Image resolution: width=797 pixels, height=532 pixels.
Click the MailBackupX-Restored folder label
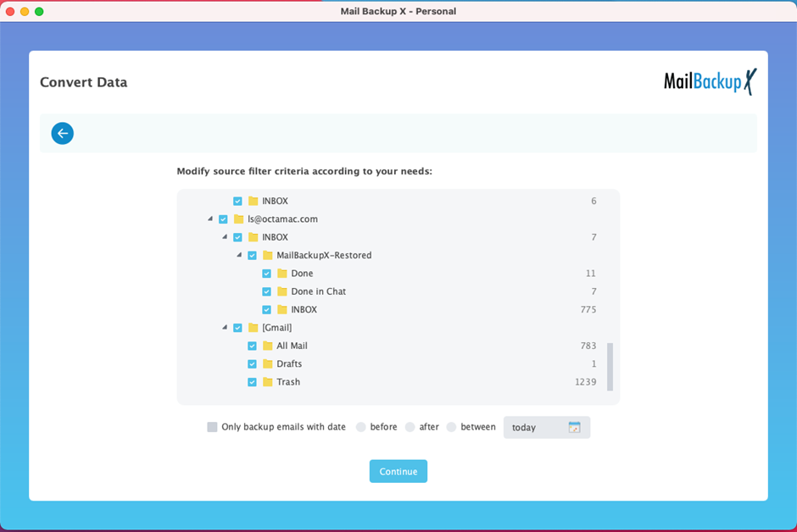pyautogui.click(x=324, y=255)
